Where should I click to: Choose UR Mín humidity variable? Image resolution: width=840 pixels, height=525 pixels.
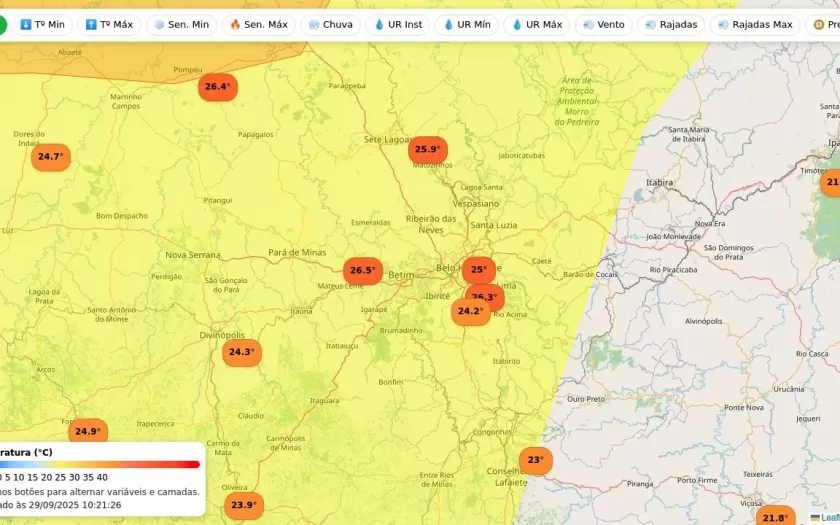coord(467,24)
